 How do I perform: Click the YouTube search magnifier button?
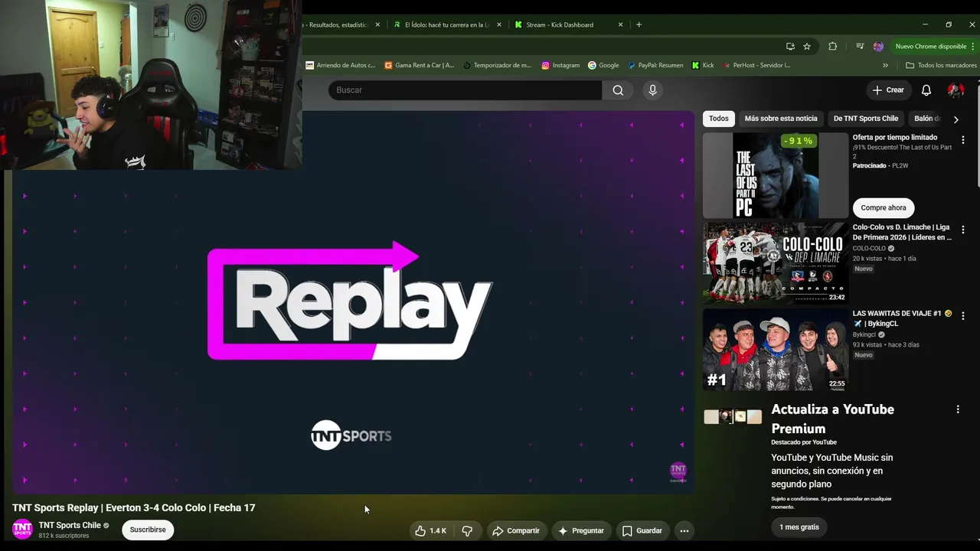point(618,90)
